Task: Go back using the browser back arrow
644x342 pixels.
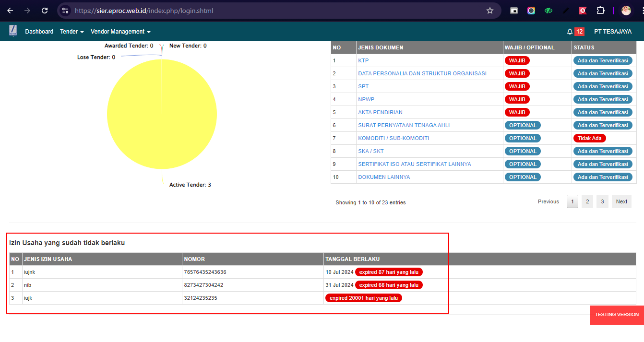Action: (10, 11)
